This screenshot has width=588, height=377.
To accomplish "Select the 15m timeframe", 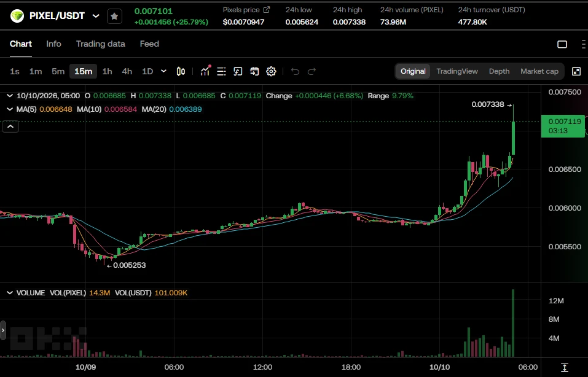I will [x=83, y=71].
